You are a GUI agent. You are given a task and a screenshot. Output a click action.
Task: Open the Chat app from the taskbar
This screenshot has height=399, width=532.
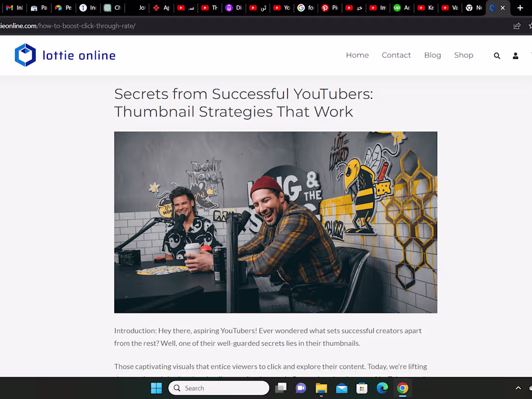[301, 388]
